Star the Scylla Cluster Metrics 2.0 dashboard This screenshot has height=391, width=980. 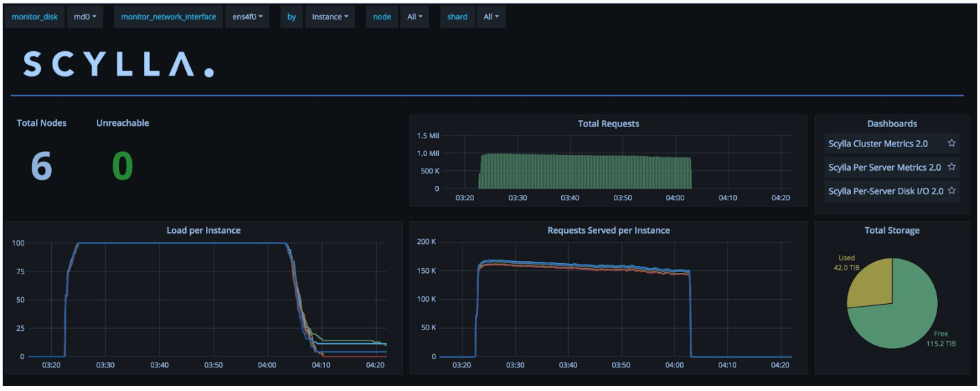pyautogui.click(x=951, y=144)
